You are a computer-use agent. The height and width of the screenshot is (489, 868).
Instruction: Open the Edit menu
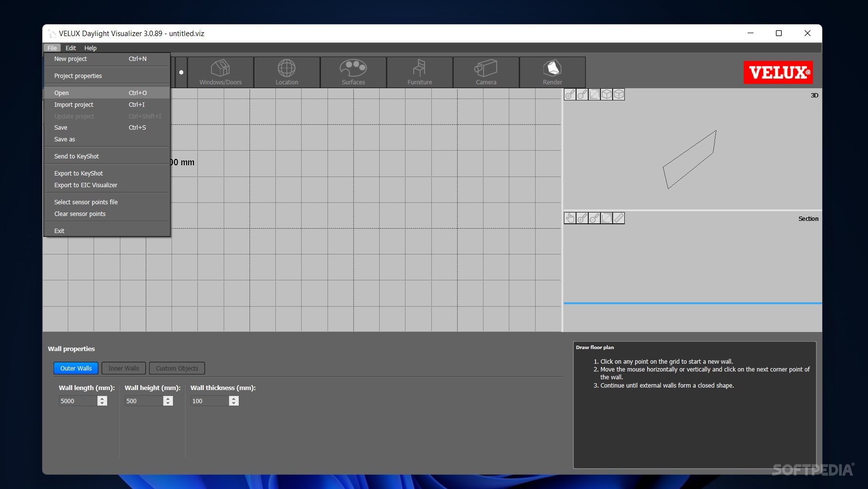click(71, 48)
